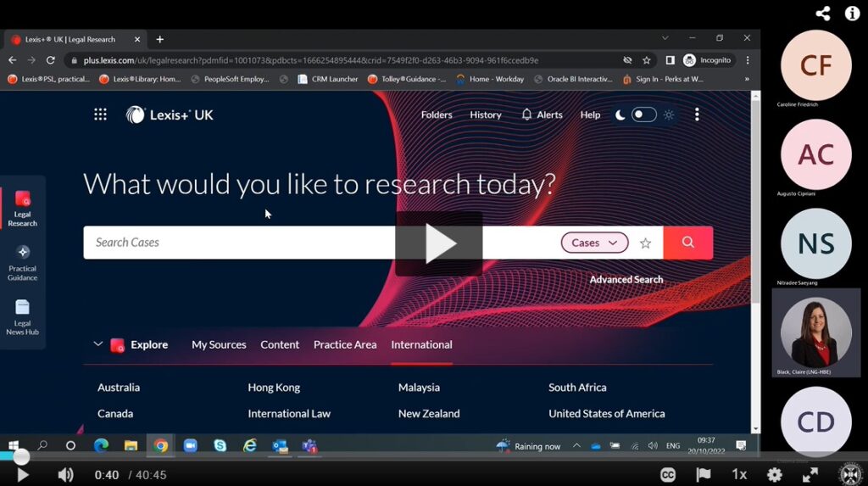Switch to the My Sources tab

219,344
